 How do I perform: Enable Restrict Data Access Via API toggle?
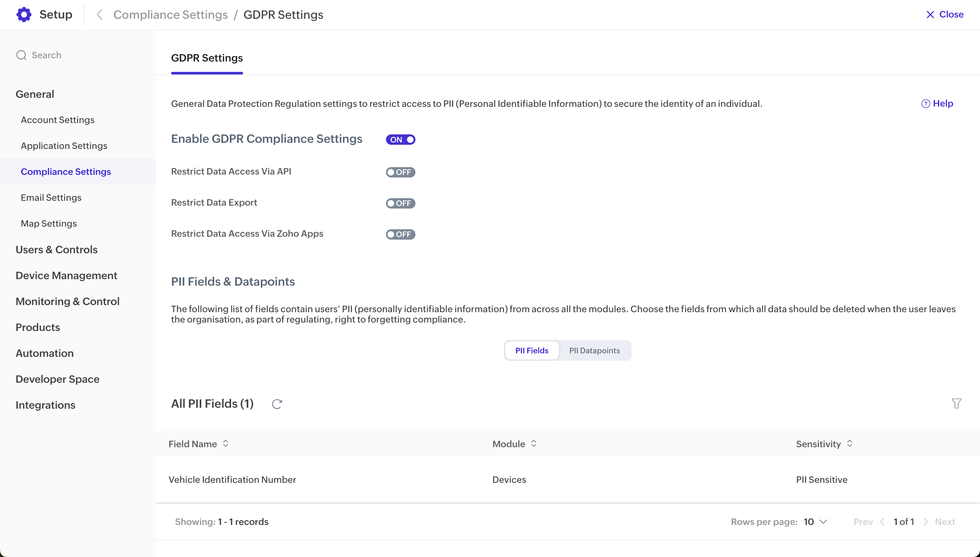click(x=401, y=172)
